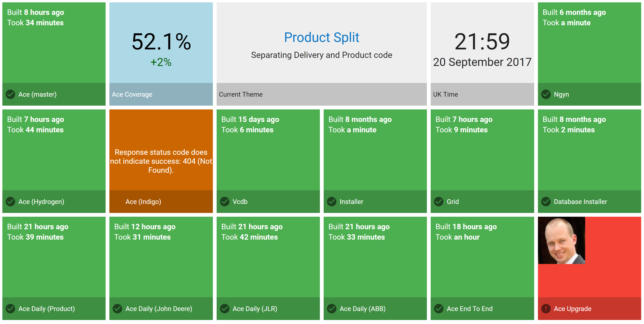Click the Database Installer checkmark icon

pyautogui.click(x=546, y=202)
